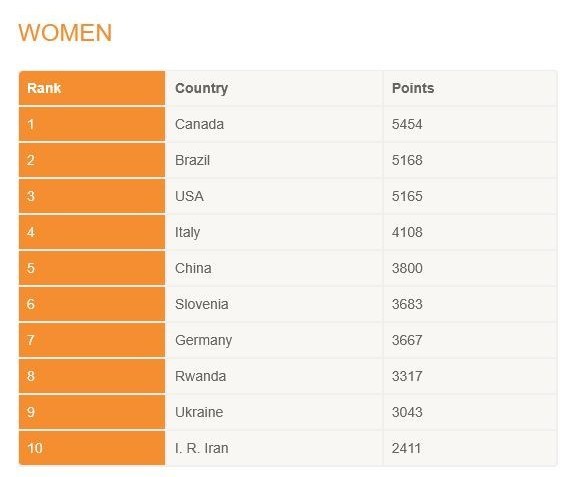Click the points value 5454
Screen dimensions: 568x477
tap(407, 124)
